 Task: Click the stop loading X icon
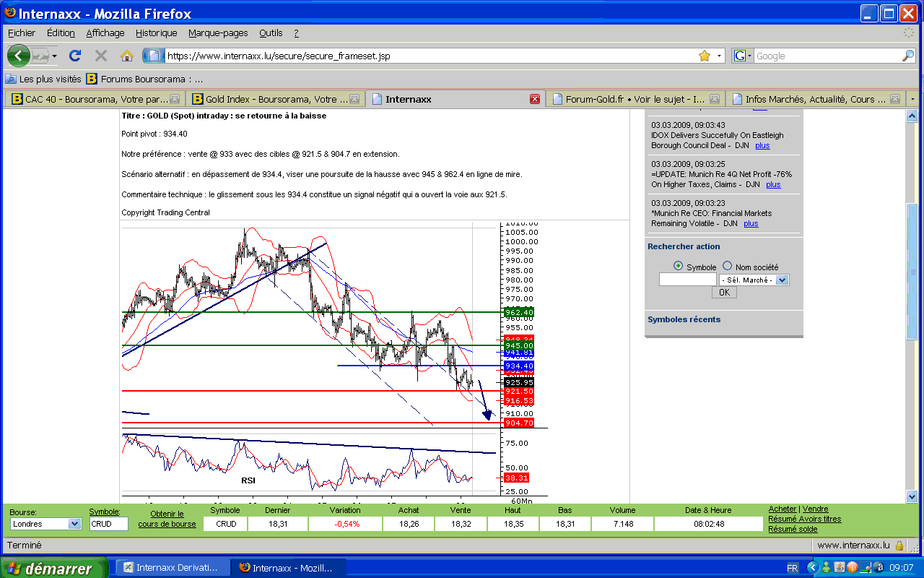(101, 56)
